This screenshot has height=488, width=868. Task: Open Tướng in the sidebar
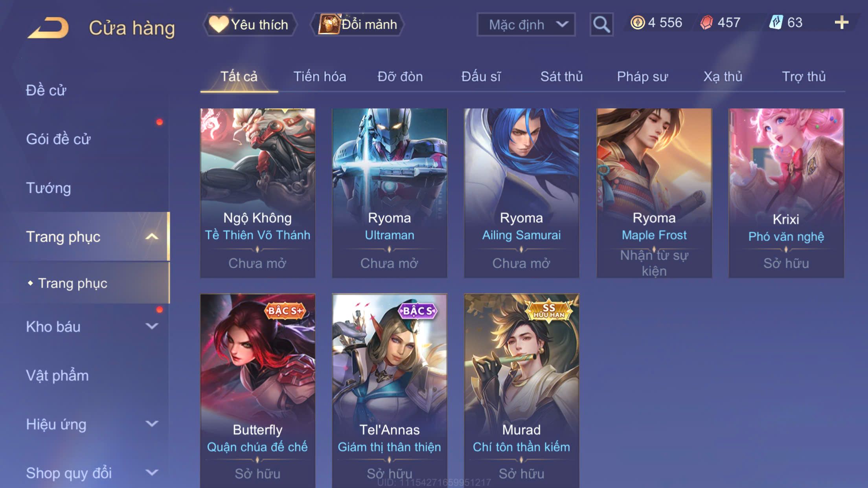pos(48,188)
